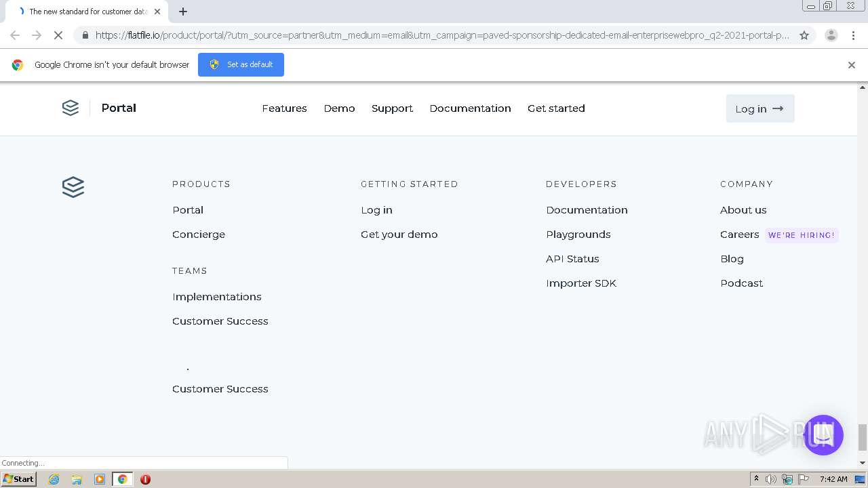Click the Flatfile logo in header
Viewport: 868px width, 488px height.
pyautogui.click(x=71, y=108)
